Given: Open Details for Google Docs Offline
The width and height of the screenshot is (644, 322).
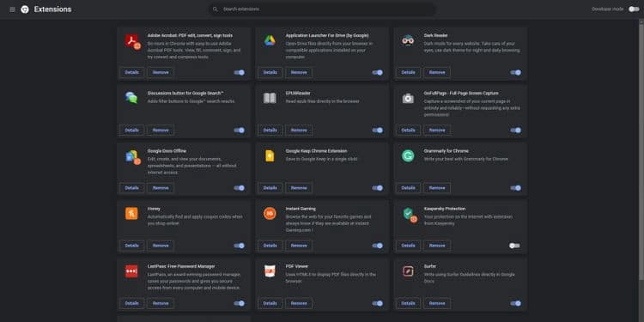Looking at the screenshot, I should (132, 188).
